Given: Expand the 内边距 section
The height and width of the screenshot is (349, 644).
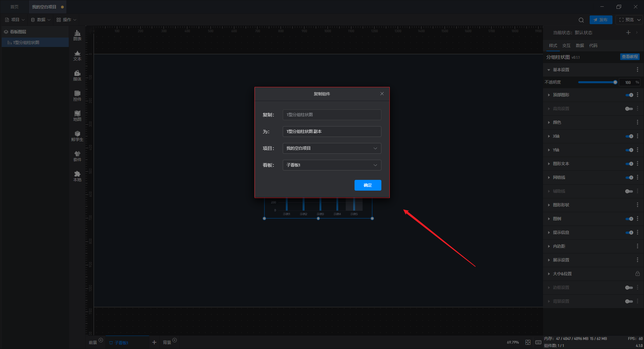Looking at the screenshot, I should click(x=549, y=246).
